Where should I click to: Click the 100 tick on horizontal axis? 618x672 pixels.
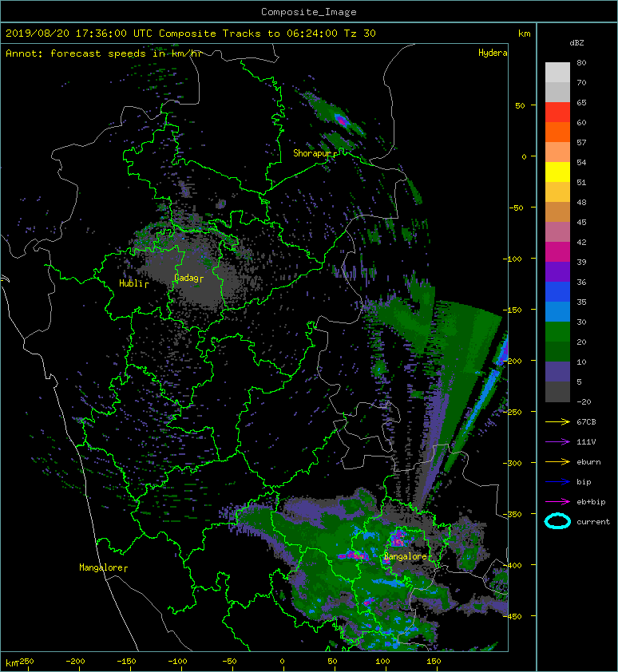tap(382, 662)
